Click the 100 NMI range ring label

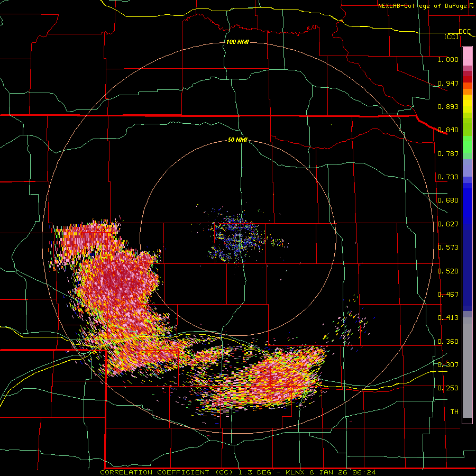click(x=237, y=42)
